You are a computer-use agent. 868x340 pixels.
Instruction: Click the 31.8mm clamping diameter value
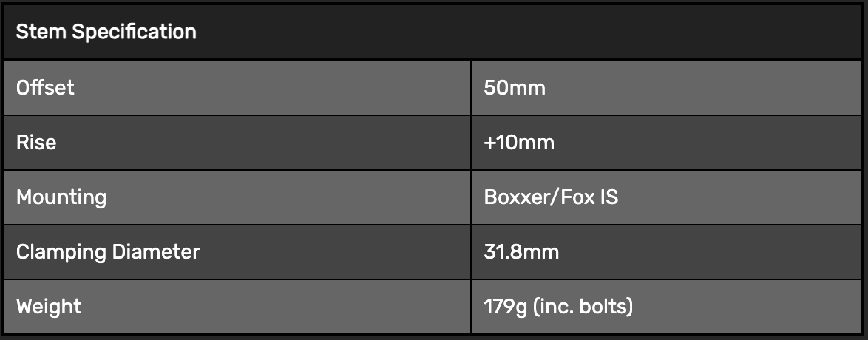click(521, 252)
